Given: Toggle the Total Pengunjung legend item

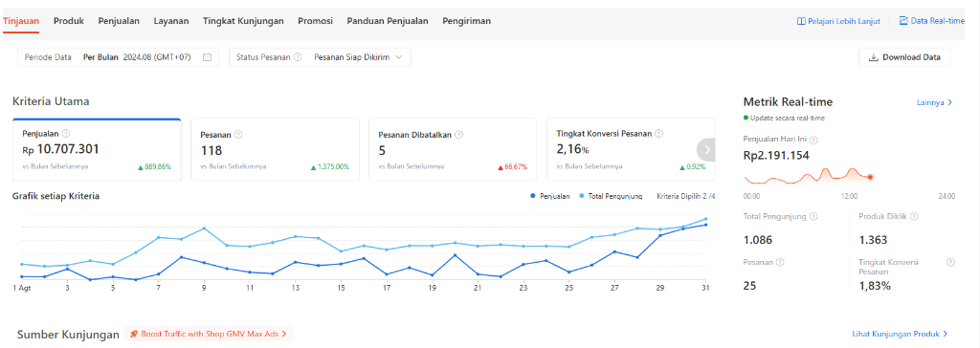Looking at the screenshot, I should tap(612, 196).
